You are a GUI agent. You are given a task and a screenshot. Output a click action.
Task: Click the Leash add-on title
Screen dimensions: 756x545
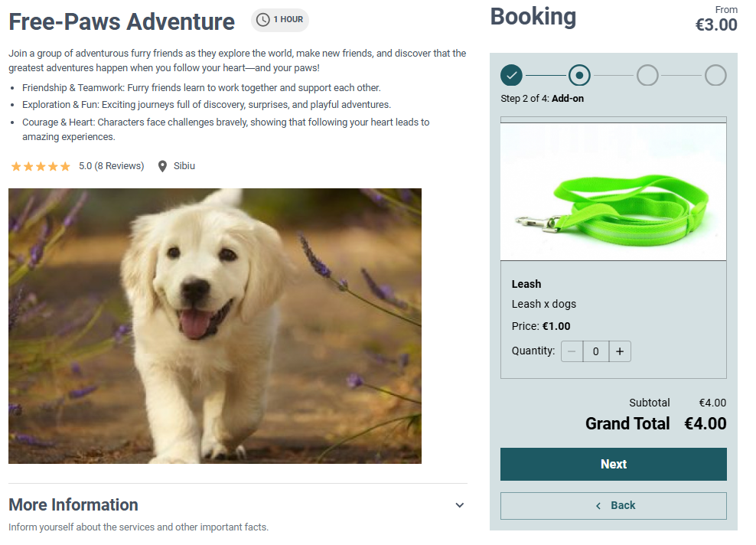click(526, 284)
